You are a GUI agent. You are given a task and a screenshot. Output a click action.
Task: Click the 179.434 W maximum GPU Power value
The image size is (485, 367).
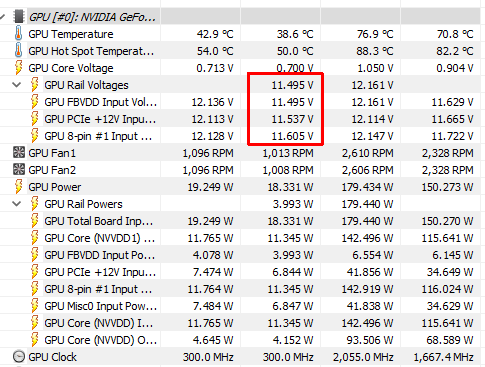click(x=367, y=187)
